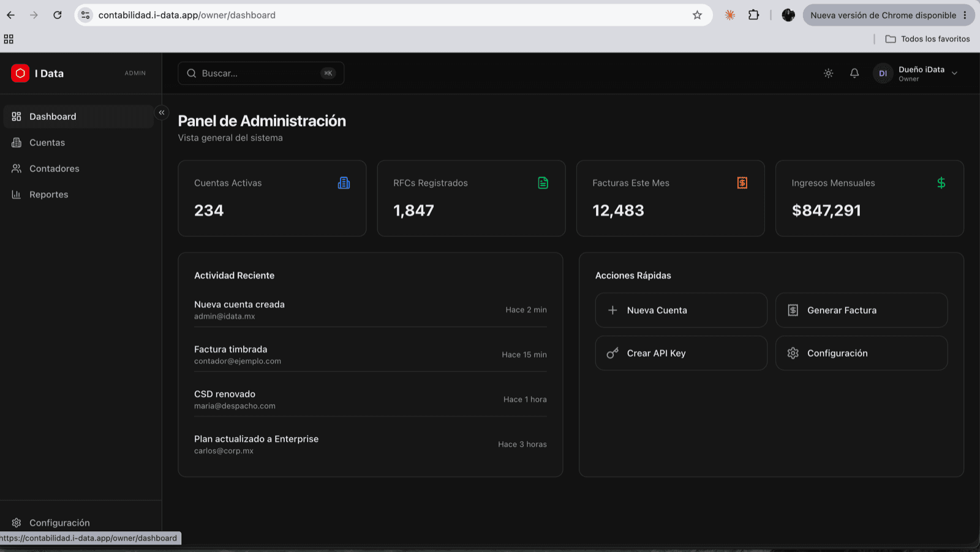Go to the Contadores section
The height and width of the screenshot is (552, 980).
point(78,168)
